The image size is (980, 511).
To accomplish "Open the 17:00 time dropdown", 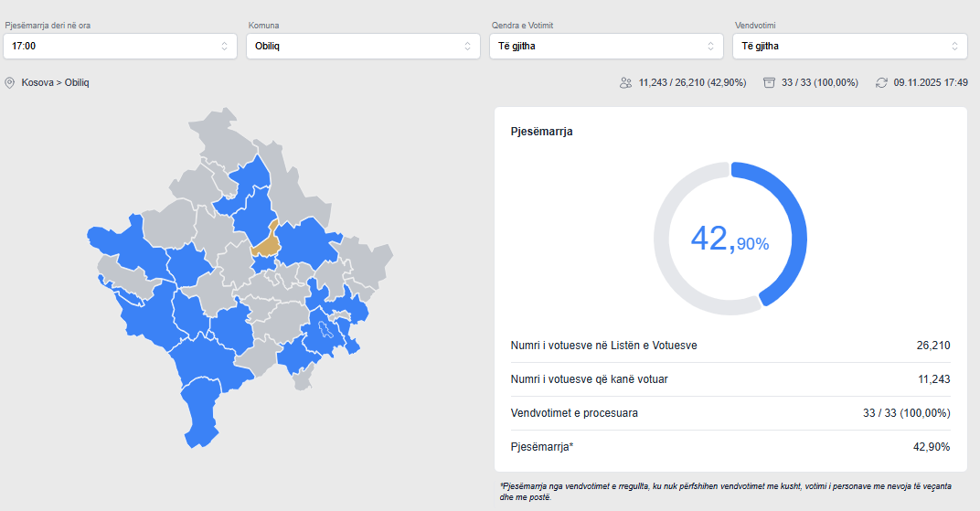I will [119, 46].
